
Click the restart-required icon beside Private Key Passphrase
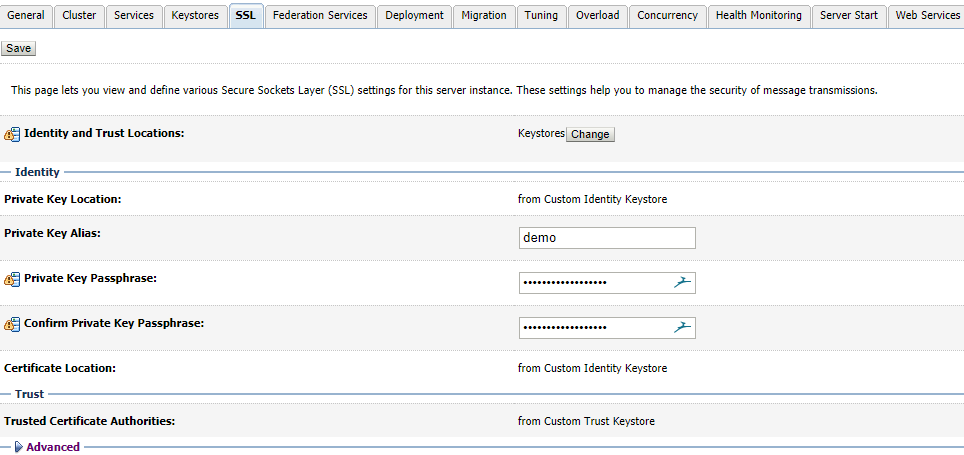click(12, 279)
